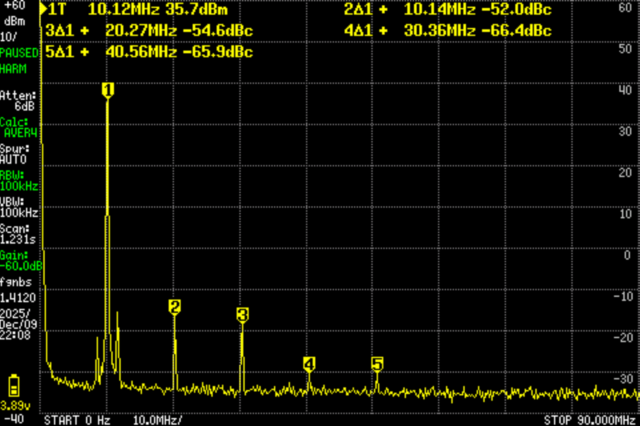Open the Calc AVER4 averaging option
The image size is (640, 426).
(x=20, y=127)
